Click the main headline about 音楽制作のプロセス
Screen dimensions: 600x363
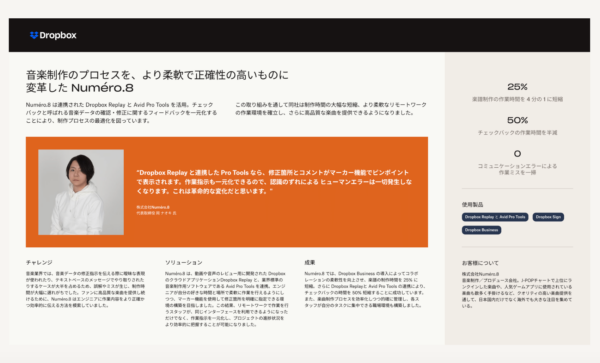(x=157, y=81)
